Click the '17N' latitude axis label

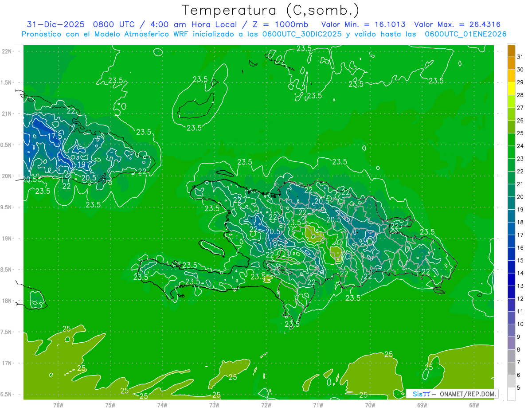click(x=8, y=363)
